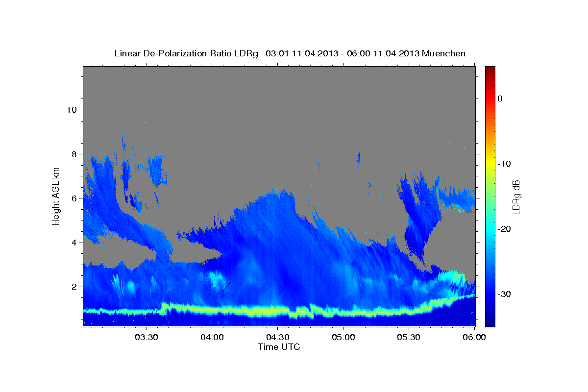Image resolution: width=588 pixels, height=392 pixels.
Task: Click the 'LDRg dB' colorbar label
Action: point(515,197)
